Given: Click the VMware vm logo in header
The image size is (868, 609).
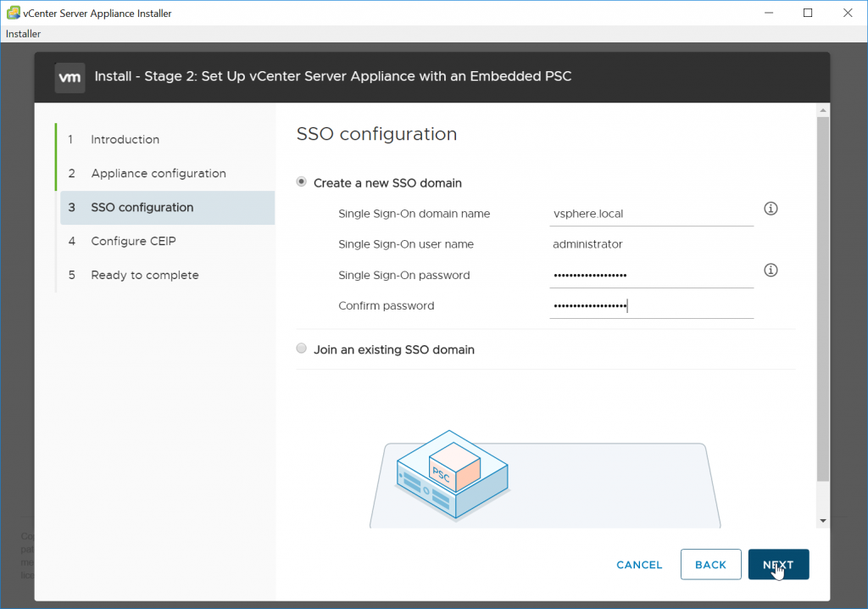Looking at the screenshot, I should click(x=70, y=77).
